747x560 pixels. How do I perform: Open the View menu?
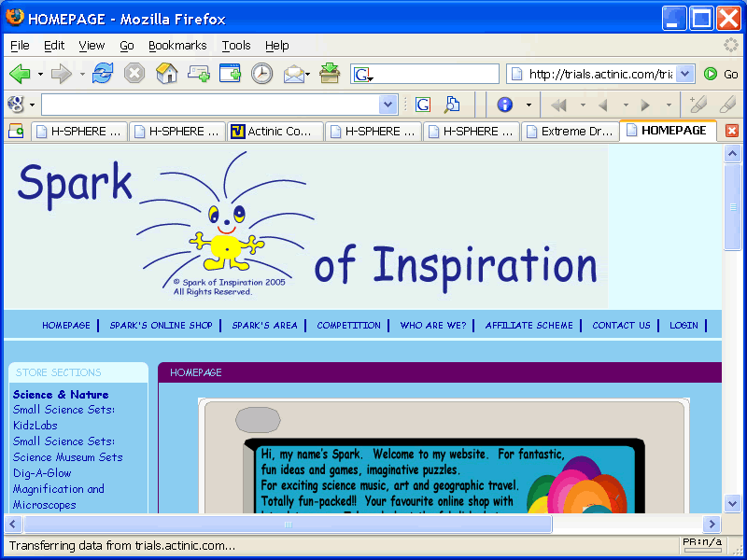(x=92, y=45)
